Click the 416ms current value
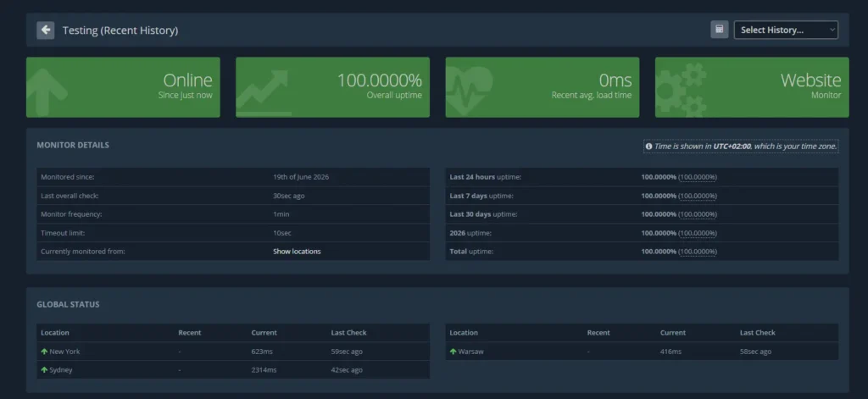 click(671, 352)
